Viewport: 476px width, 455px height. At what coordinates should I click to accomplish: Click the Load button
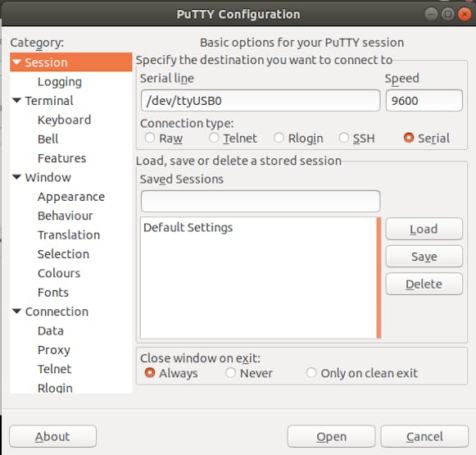point(424,229)
